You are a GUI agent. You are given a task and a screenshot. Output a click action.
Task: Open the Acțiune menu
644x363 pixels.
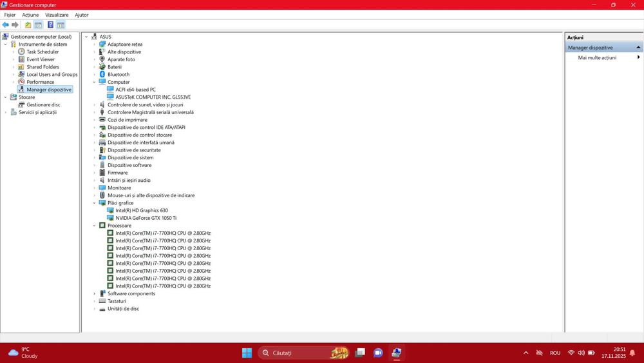[30, 15]
